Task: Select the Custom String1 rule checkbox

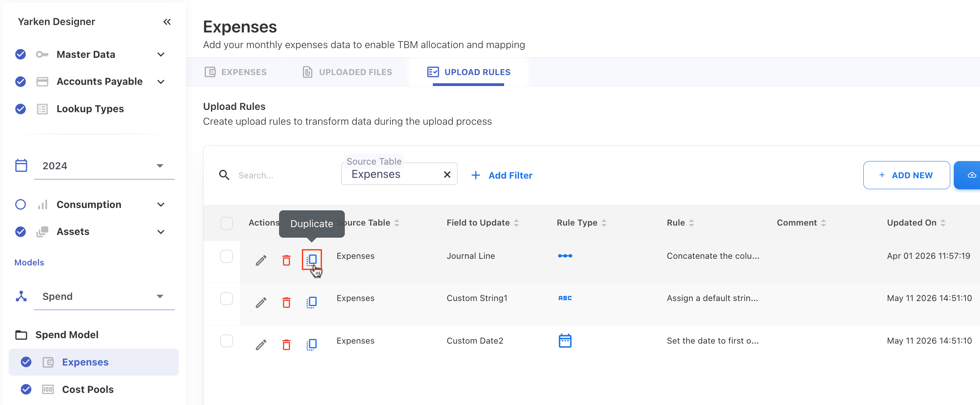Action: [227, 299]
